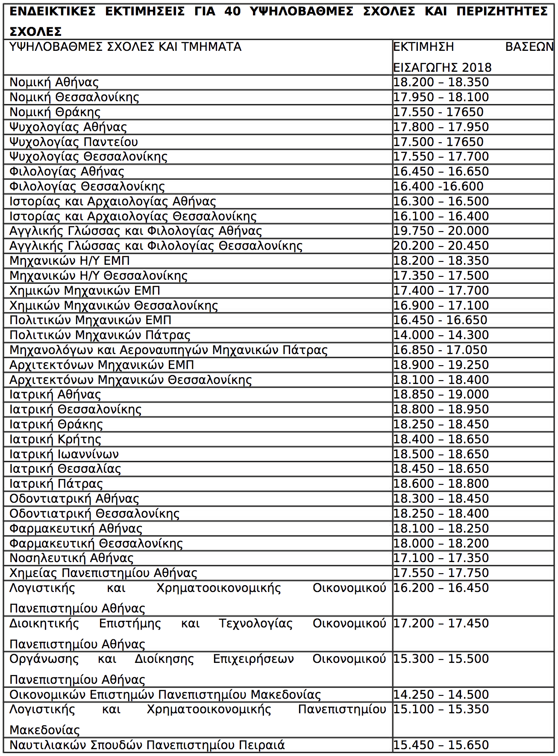The image size is (558, 756).
Task: Click on 'Χημικών Μηχανικών ΕΜΠ'
Action: pyautogui.click(x=85, y=291)
